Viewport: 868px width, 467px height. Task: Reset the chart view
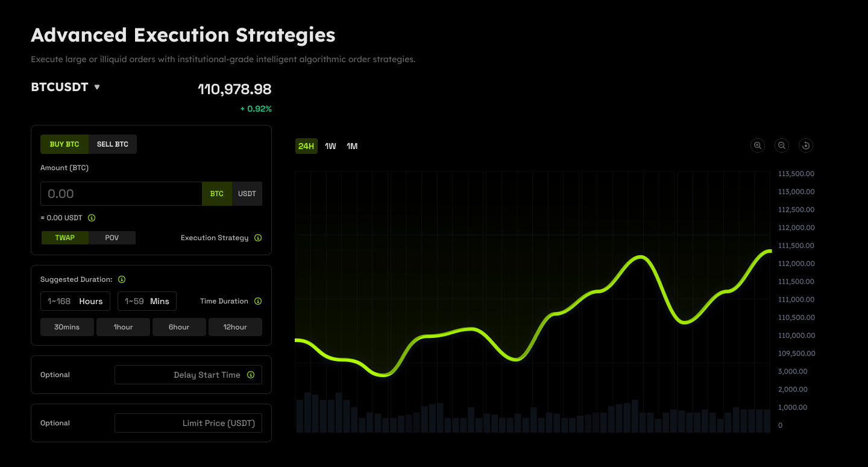tap(806, 145)
